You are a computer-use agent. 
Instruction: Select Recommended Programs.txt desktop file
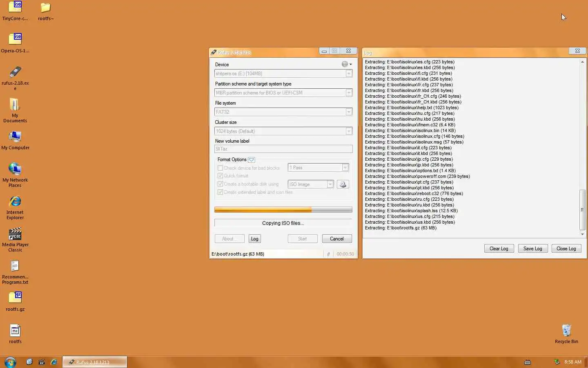(15, 272)
